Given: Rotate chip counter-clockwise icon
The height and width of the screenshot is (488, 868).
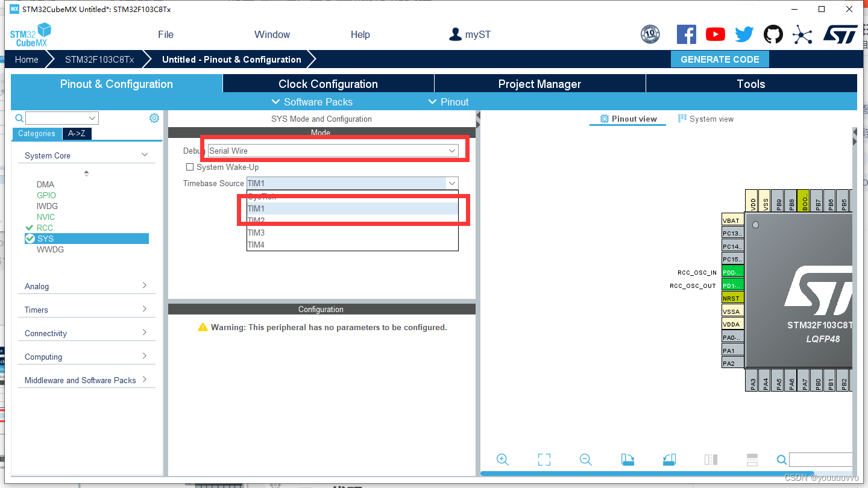Looking at the screenshot, I should click(669, 460).
